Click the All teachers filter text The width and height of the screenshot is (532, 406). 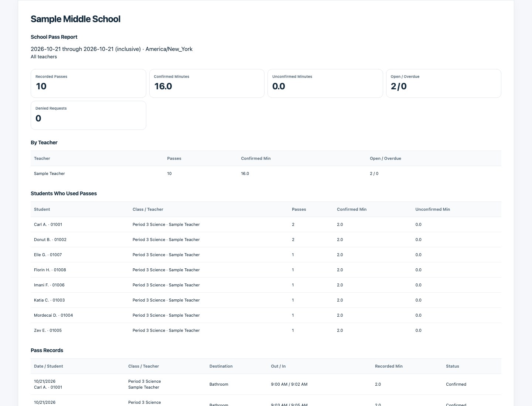44,57
